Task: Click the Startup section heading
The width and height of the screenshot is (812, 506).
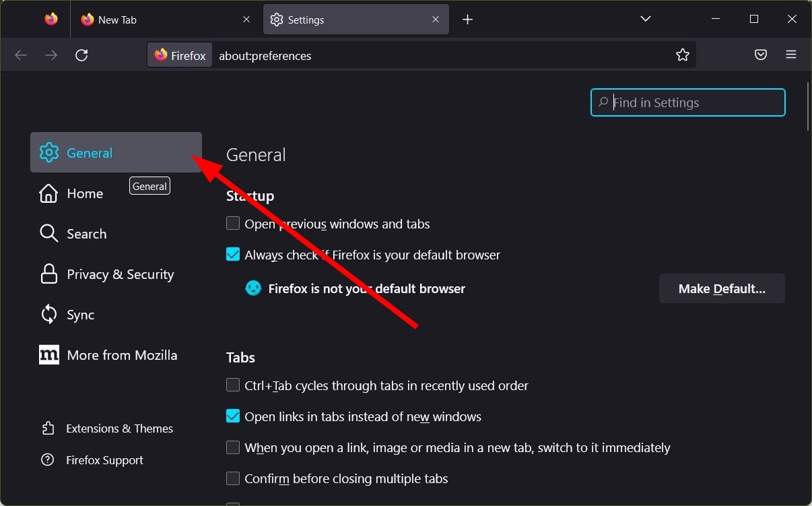Action: click(250, 196)
